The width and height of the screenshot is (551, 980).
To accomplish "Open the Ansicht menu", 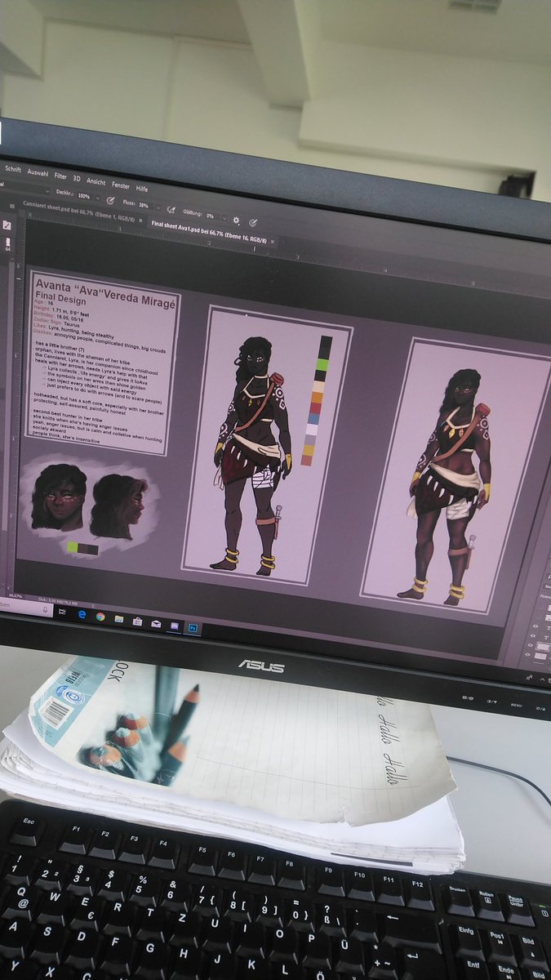I will [x=96, y=181].
